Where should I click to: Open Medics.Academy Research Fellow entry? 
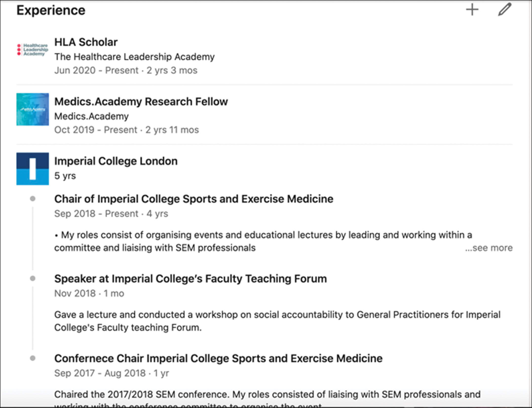coord(141,101)
